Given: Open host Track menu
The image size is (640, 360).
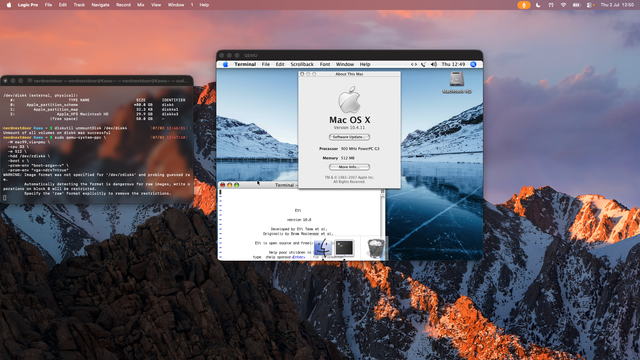Looking at the screenshot, I should click(x=79, y=5).
